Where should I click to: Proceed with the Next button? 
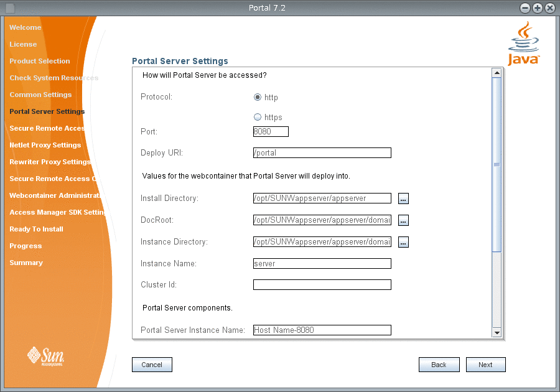[x=486, y=365]
